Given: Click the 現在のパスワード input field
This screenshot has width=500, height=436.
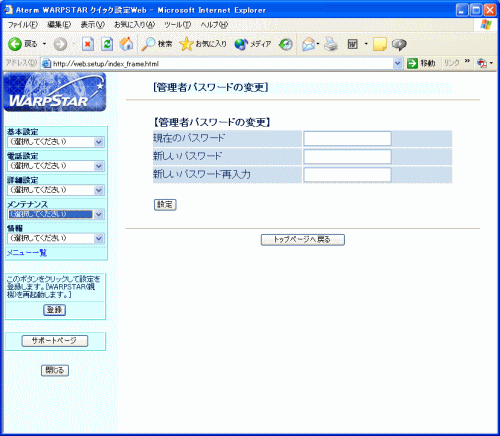Looking at the screenshot, I should pos(347,139).
